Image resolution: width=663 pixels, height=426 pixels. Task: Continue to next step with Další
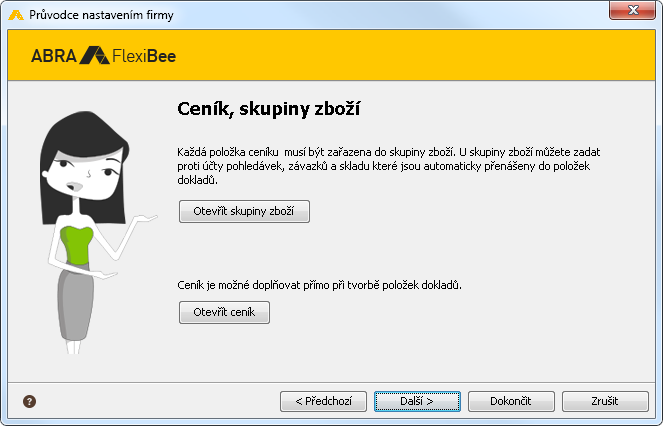tap(417, 401)
